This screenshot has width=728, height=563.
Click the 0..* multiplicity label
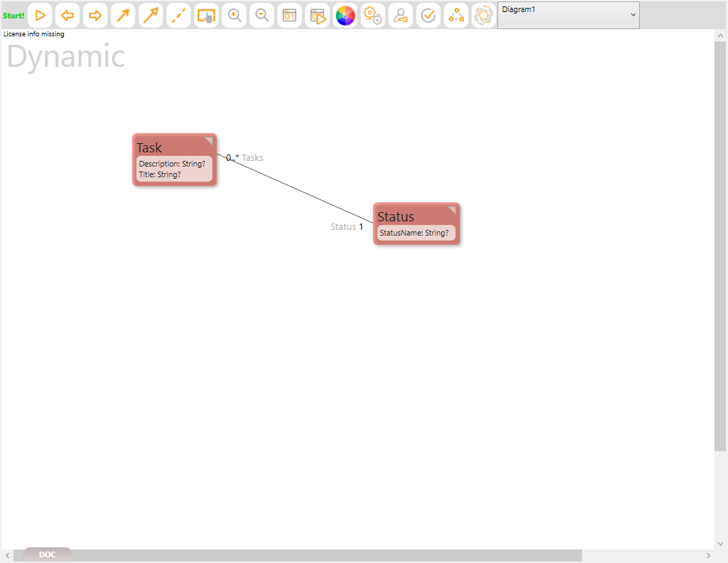point(232,158)
